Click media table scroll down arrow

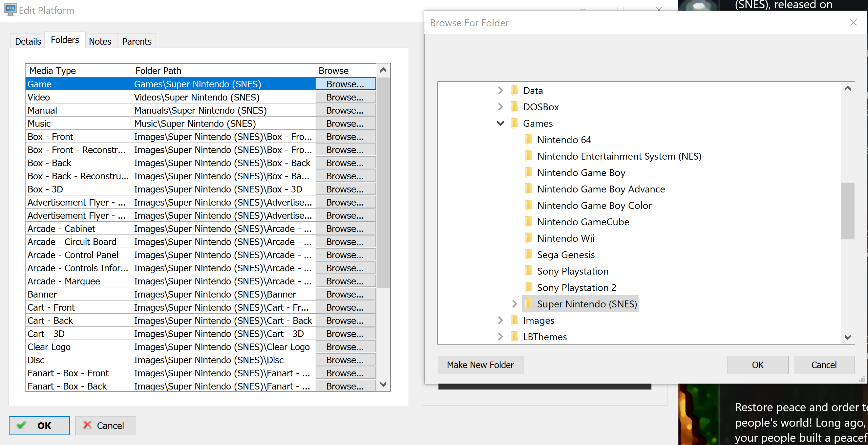coord(383,384)
